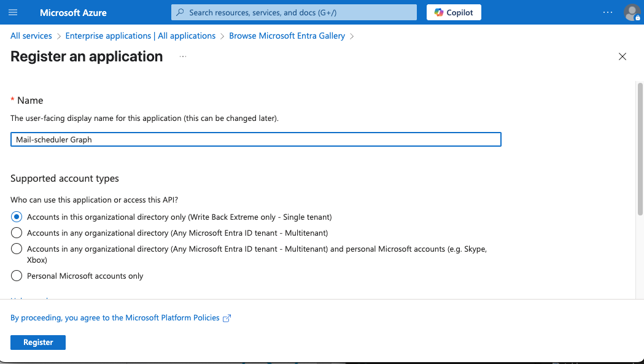Image resolution: width=644 pixels, height=364 pixels.
Task: Go to All services breadcrumb
Action: click(31, 36)
